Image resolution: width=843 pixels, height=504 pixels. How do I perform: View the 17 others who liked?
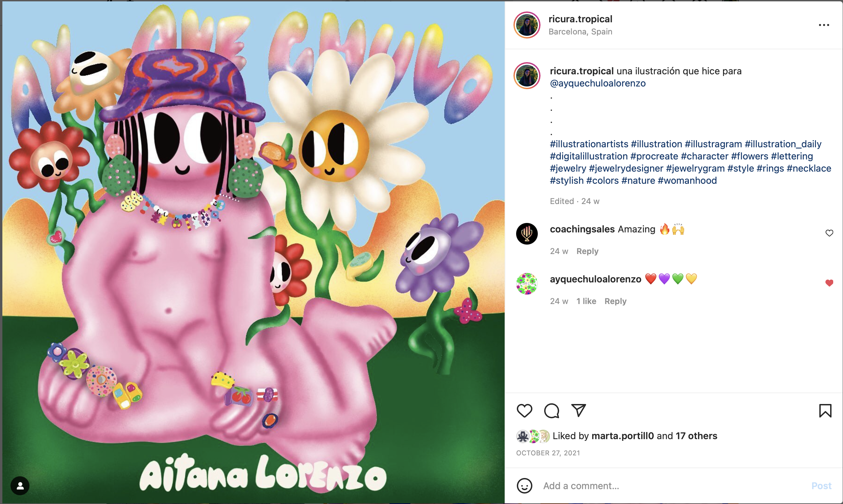[x=696, y=436]
